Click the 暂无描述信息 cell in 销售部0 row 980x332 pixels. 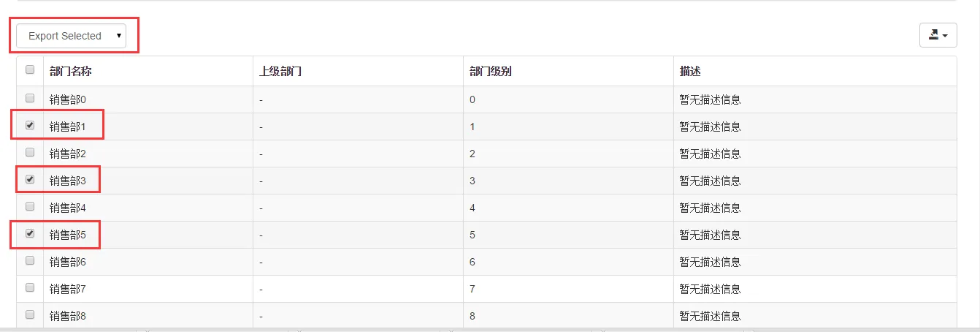pyautogui.click(x=710, y=99)
